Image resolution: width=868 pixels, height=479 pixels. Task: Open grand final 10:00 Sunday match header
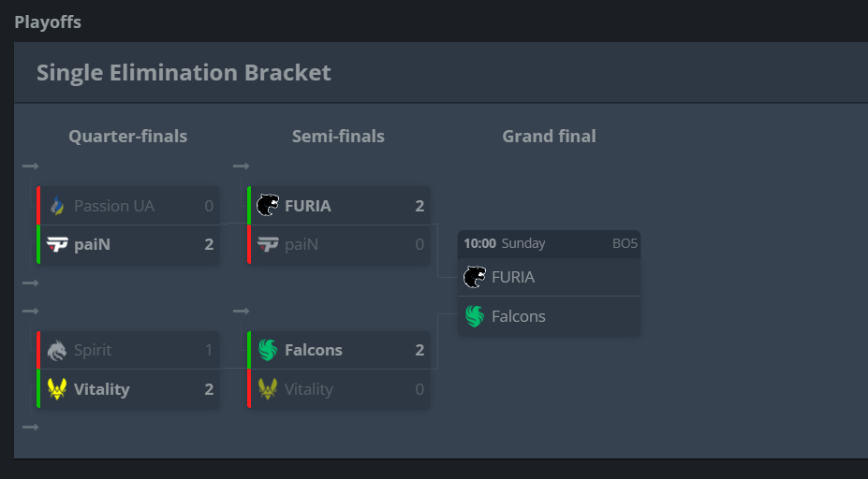pos(549,243)
